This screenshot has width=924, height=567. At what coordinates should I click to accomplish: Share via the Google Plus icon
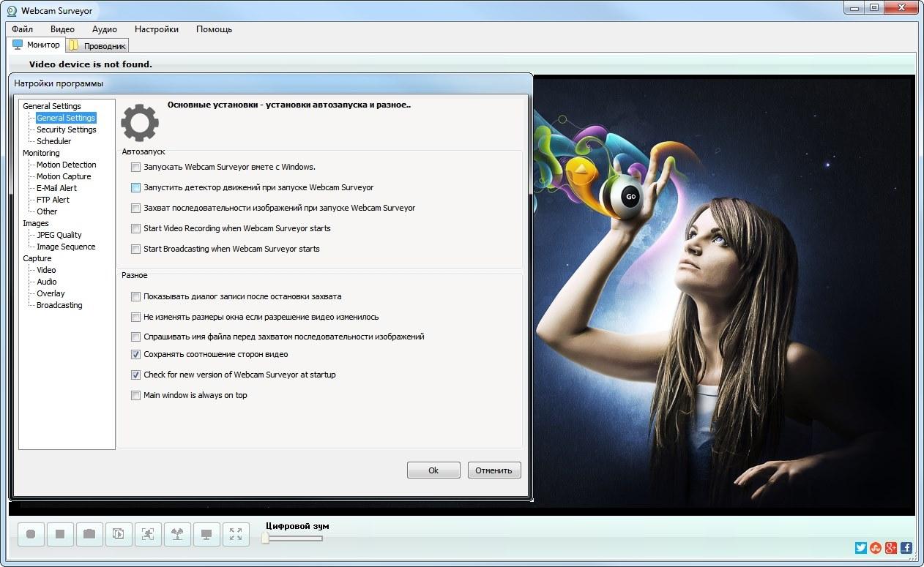coord(891,547)
